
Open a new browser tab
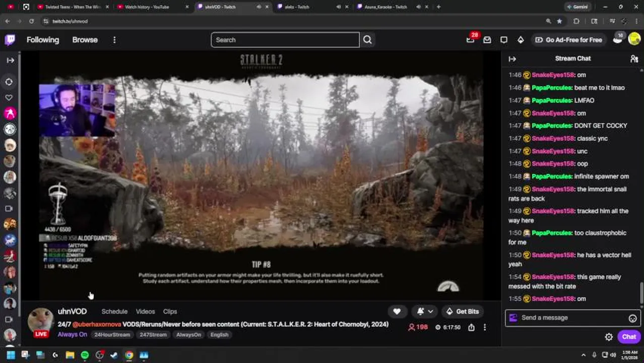click(x=438, y=7)
